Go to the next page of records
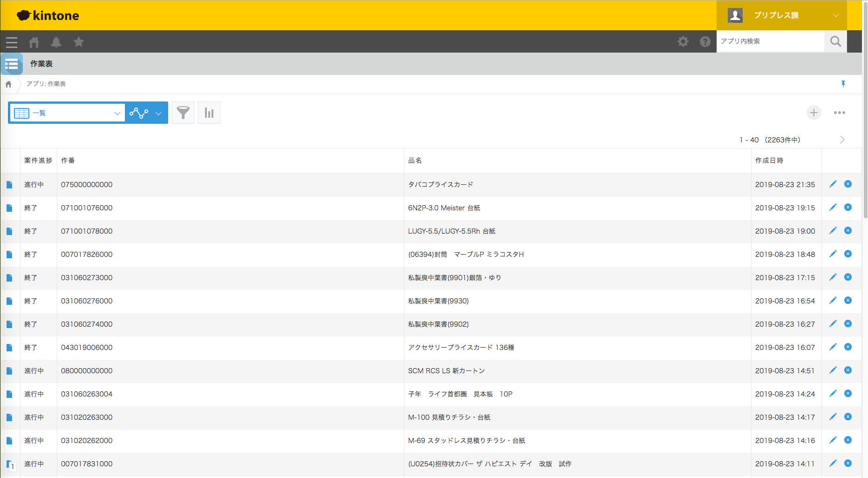 click(x=842, y=140)
